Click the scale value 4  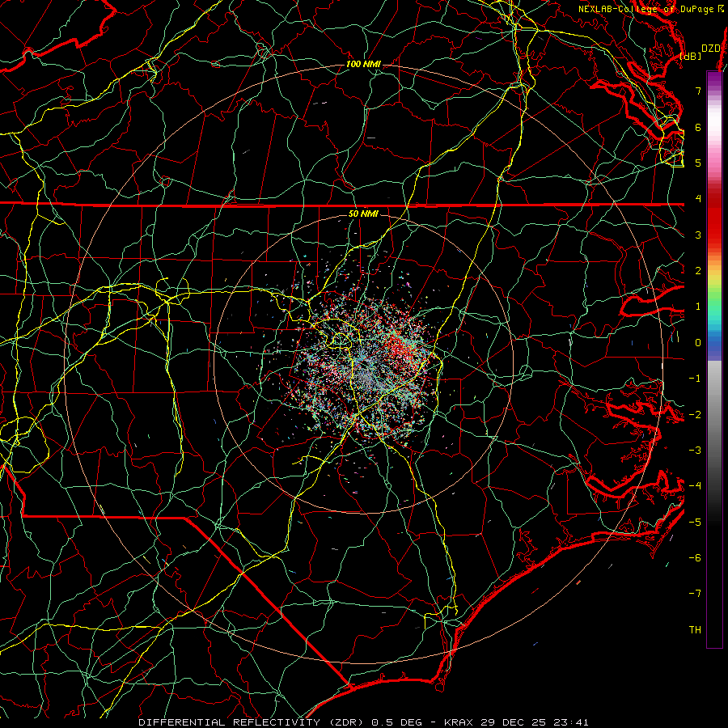click(x=698, y=199)
